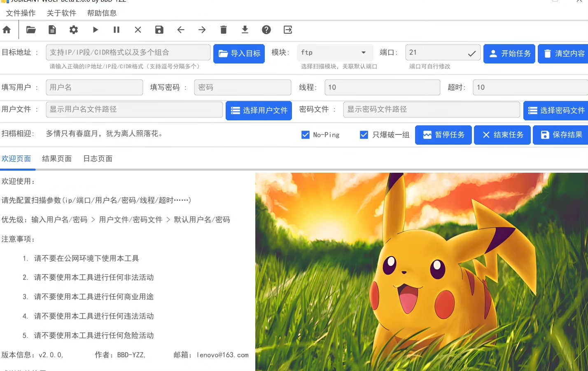Switch to the 欢迎页面 tab
This screenshot has width=588, height=371.
tap(16, 159)
